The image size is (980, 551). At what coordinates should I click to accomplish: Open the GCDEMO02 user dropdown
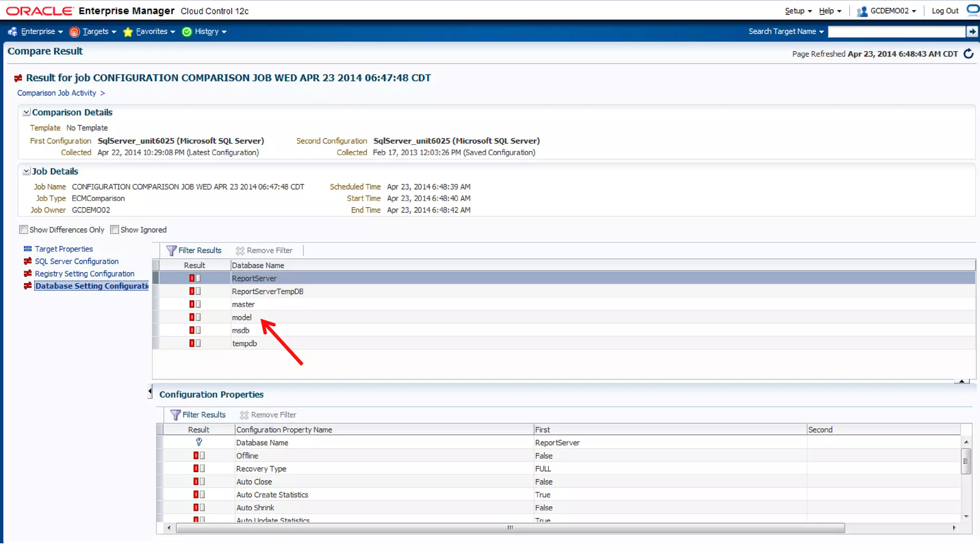[887, 11]
